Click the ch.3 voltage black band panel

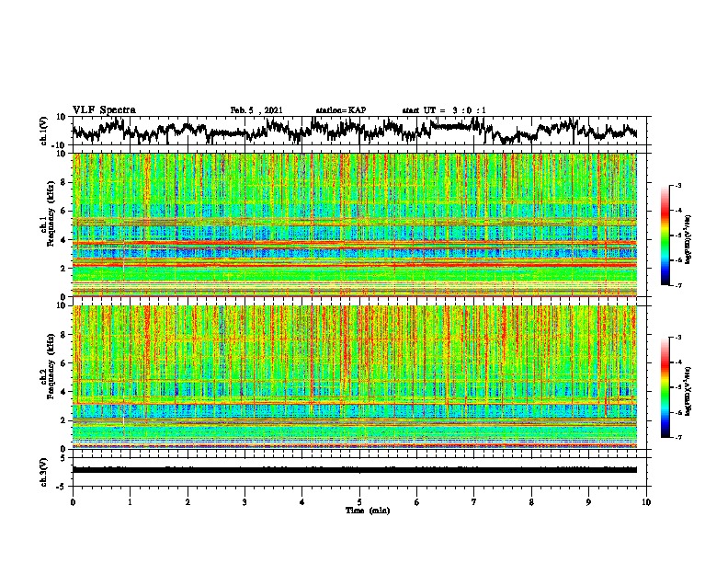355,470
